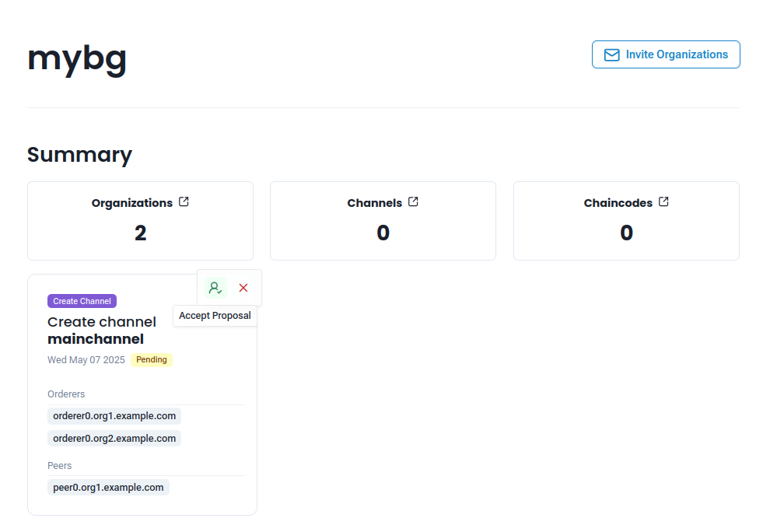Click the Invite Organizations button
Viewport: 770px width, 532px height.
(x=666, y=54)
